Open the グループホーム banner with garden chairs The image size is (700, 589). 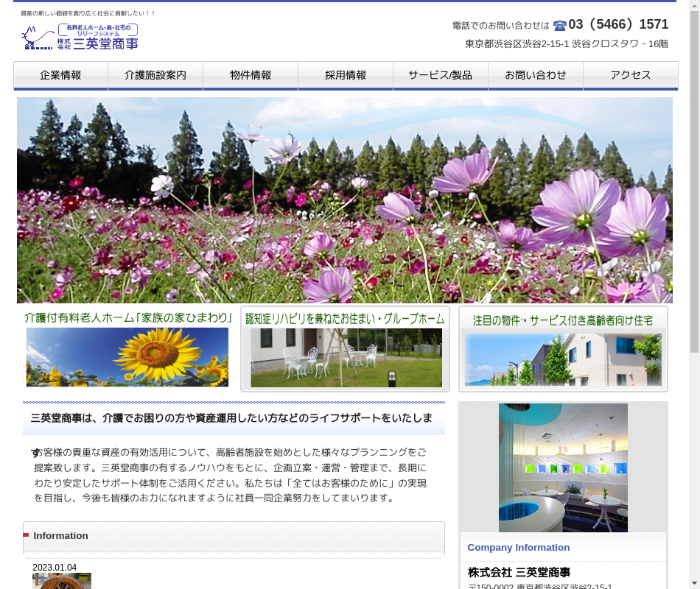[x=345, y=349]
